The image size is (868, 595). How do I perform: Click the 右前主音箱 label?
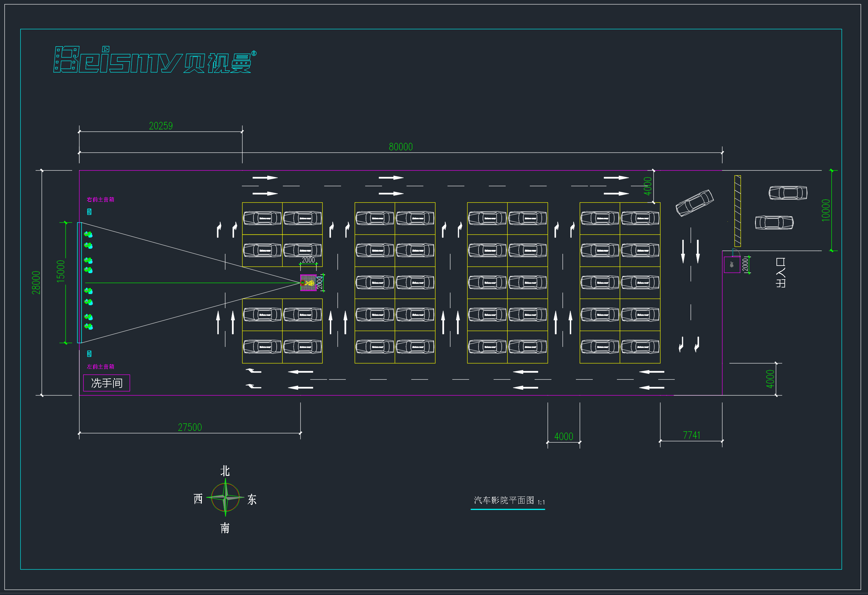(x=100, y=200)
